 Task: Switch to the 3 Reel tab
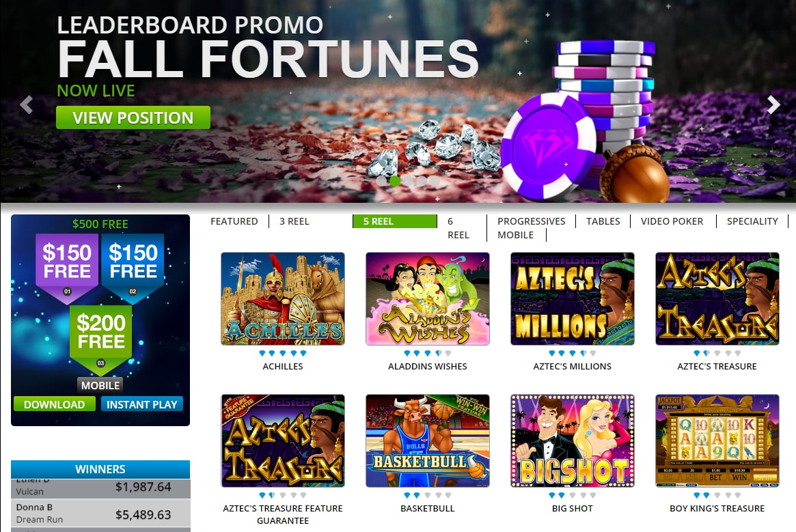pyautogui.click(x=294, y=221)
